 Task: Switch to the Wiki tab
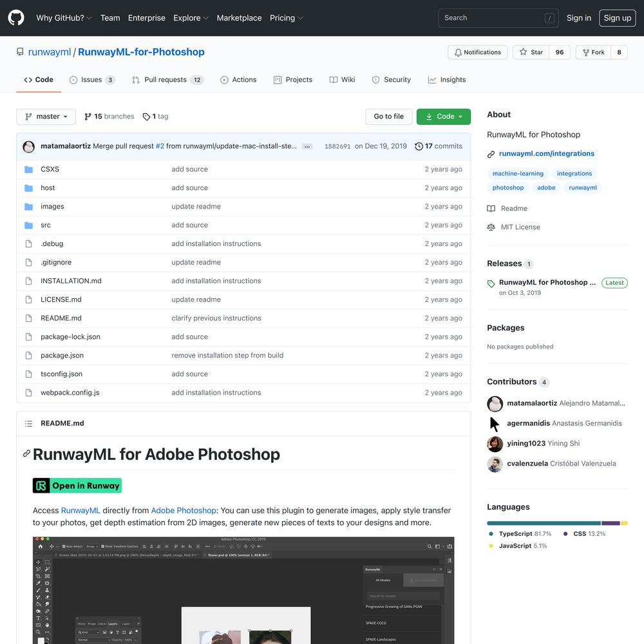pyautogui.click(x=342, y=80)
